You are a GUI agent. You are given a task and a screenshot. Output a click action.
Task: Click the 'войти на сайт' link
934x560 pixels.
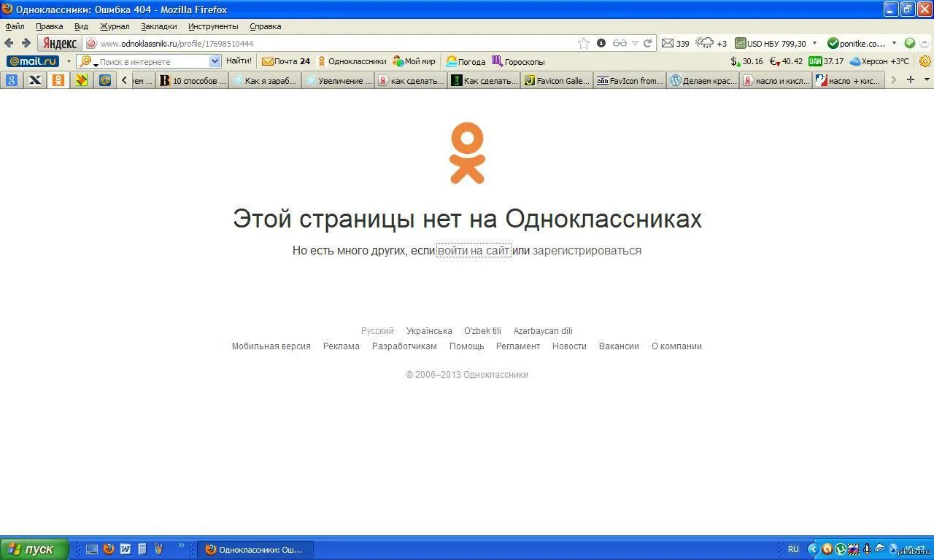[474, 250]
